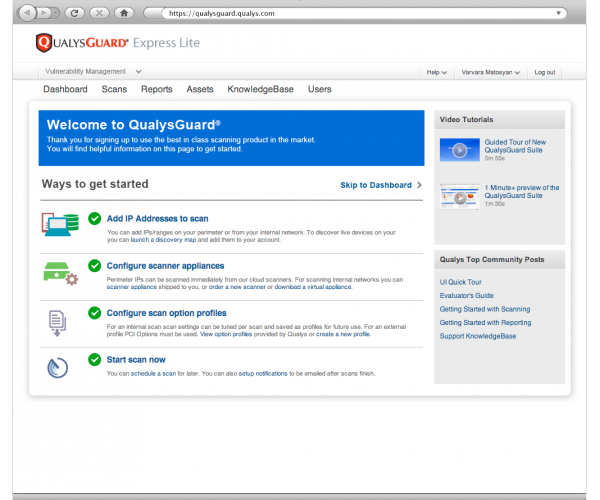Screen dimensions: 600x500
Task: Click the browser stop loading button
Action: [99, 13]
